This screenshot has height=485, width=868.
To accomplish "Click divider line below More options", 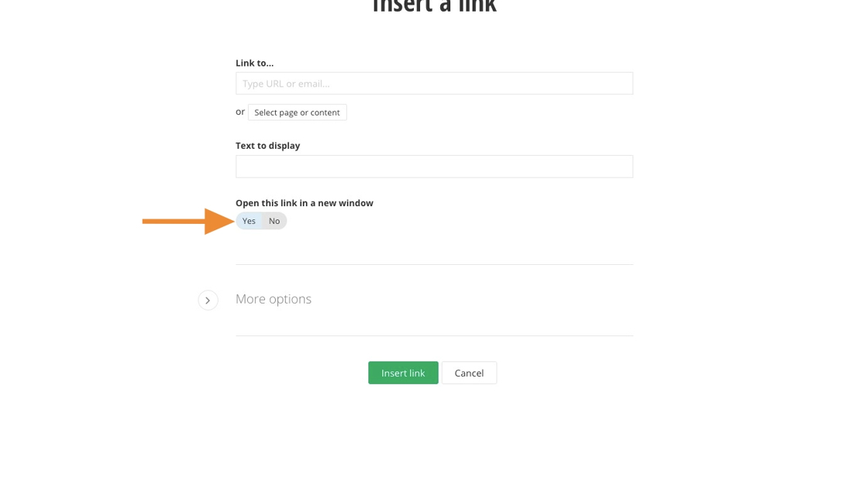I will pyautogui.click(x=434, y=335).
